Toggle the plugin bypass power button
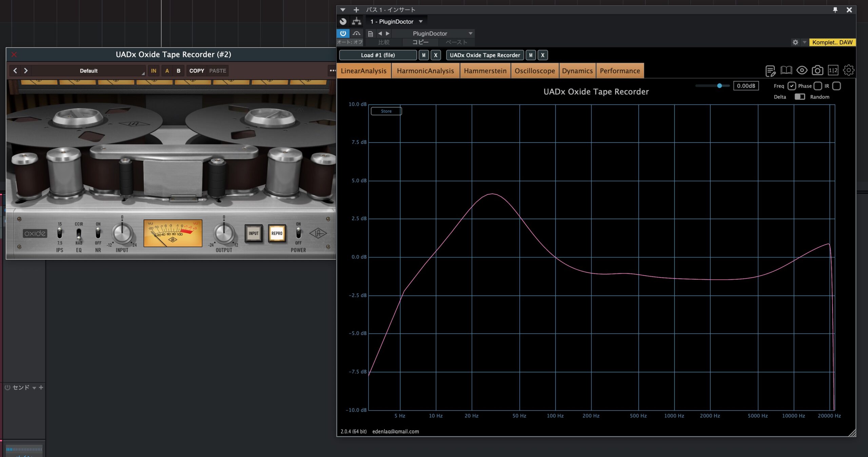 343,33
